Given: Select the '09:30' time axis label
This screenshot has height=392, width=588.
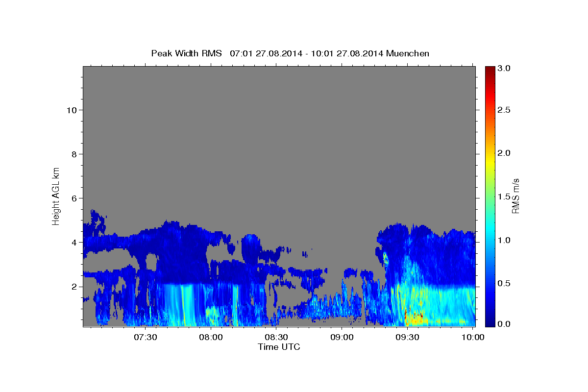Looking at the screenshot, I should point(407,337).
